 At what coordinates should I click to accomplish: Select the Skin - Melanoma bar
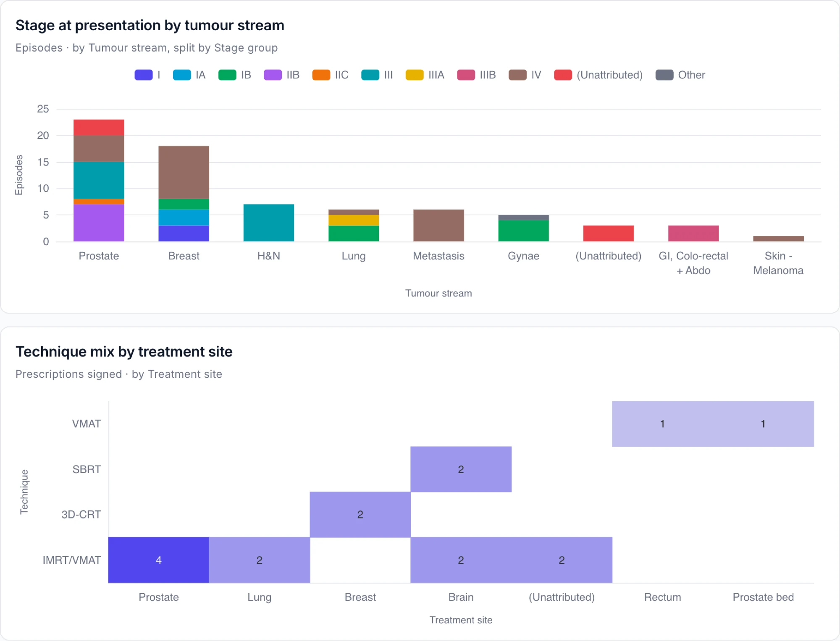click(778, 238)
